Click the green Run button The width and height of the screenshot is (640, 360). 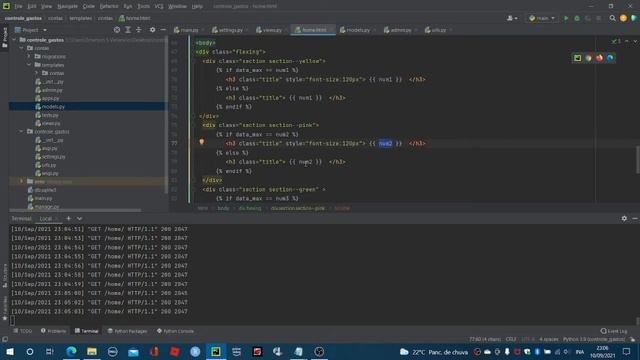tap(566, 18)
